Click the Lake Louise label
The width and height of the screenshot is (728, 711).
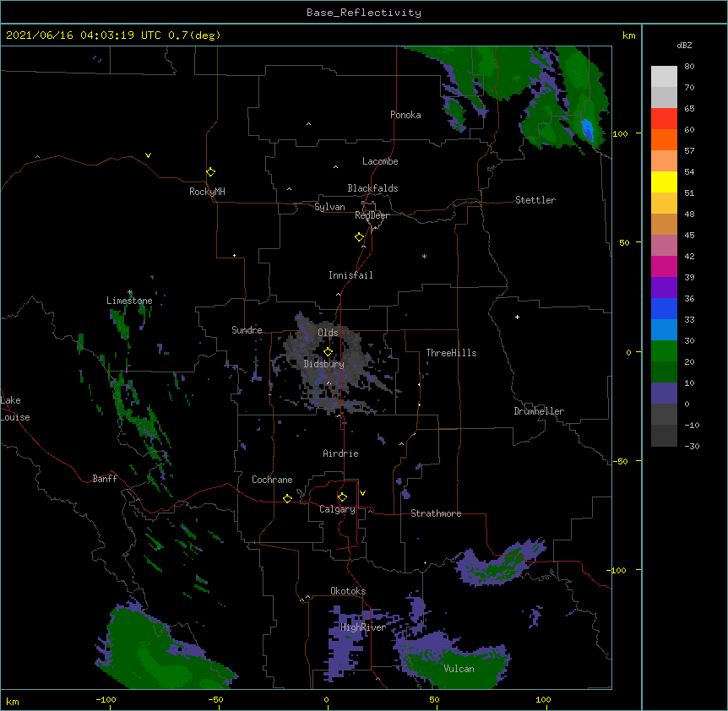(x=15, y=409)
